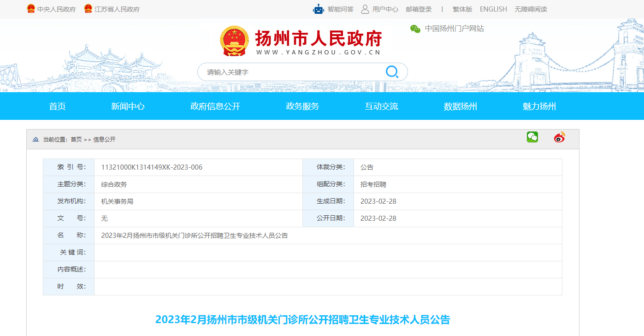This screenshot has width=644, height=336.
Task: Click the green WeChat share icon
Action: point(532,137)
